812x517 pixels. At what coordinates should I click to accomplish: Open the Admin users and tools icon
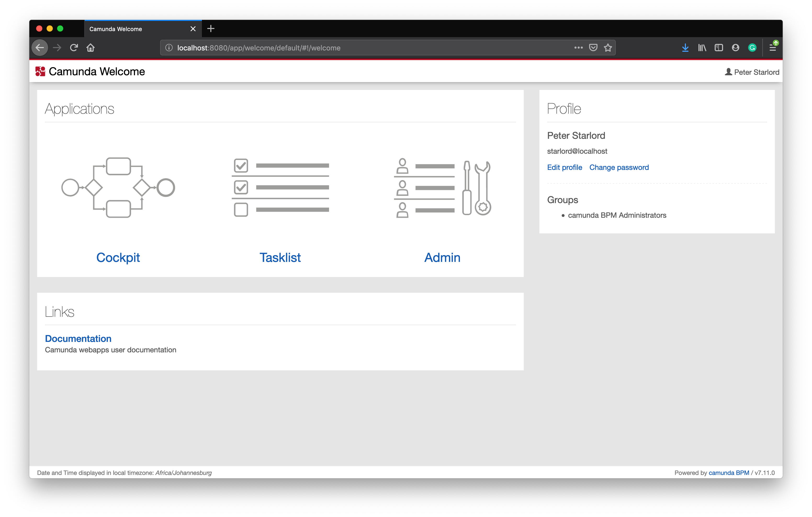coord(442,187)
